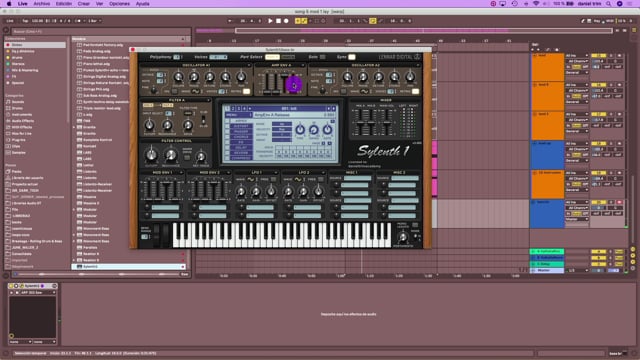
Task: Select Plug-ins category in the browser
Action: pos(18,140)
